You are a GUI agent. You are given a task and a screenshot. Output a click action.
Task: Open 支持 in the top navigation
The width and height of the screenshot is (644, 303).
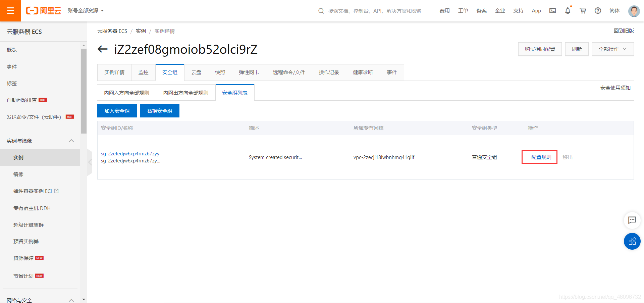click(x=518, y=11)
